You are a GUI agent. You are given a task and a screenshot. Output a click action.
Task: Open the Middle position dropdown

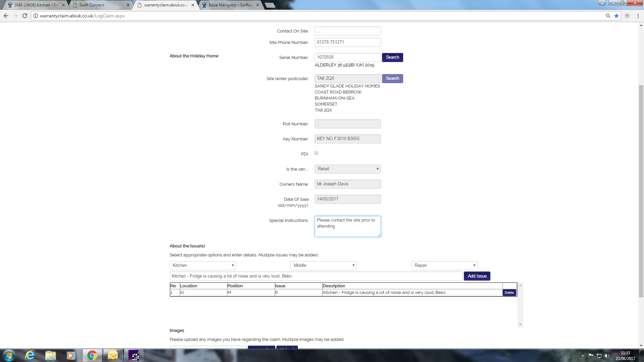click(323, 265)
